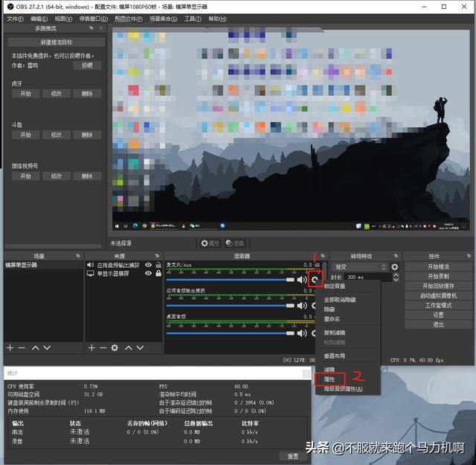This screenshot has width=476, height=465.
Task: Toggle visibility eye for 应用音频输出捕获 source
Action: [149, 265]
